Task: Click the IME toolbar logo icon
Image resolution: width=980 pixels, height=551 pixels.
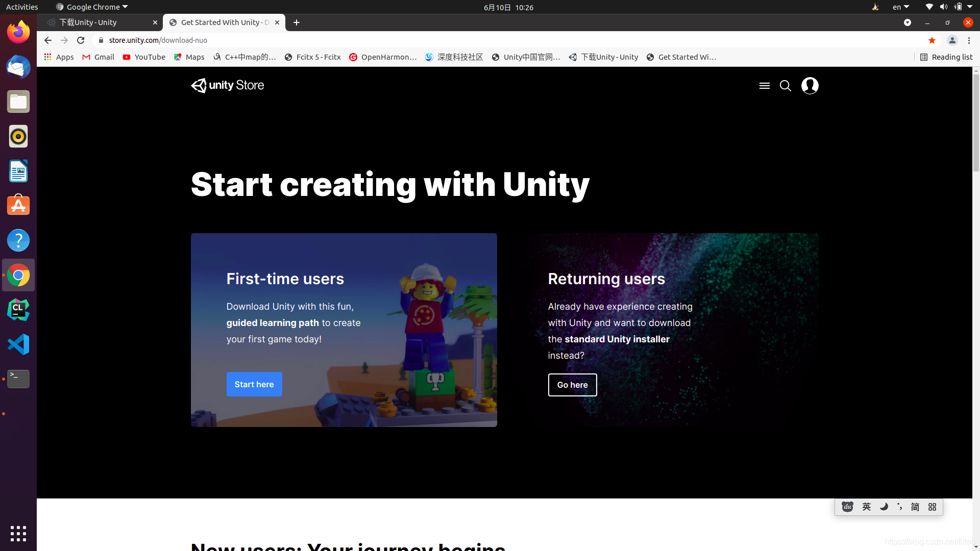Action: 848,507
